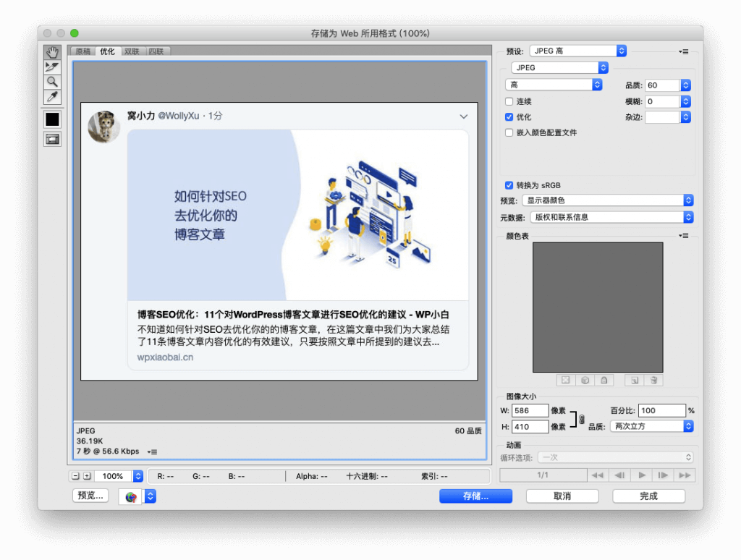741x560 pixels.
Task: Click the optimized image preview
Action: (279, 241)
